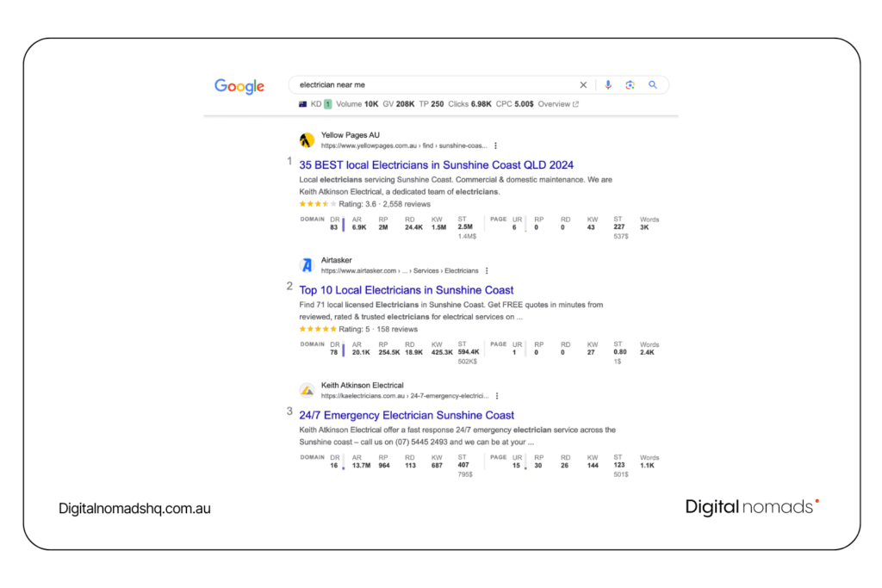Screen dimensions: 882x588
Task: Click the 'TP 250' metric
Action: point(432,104)
